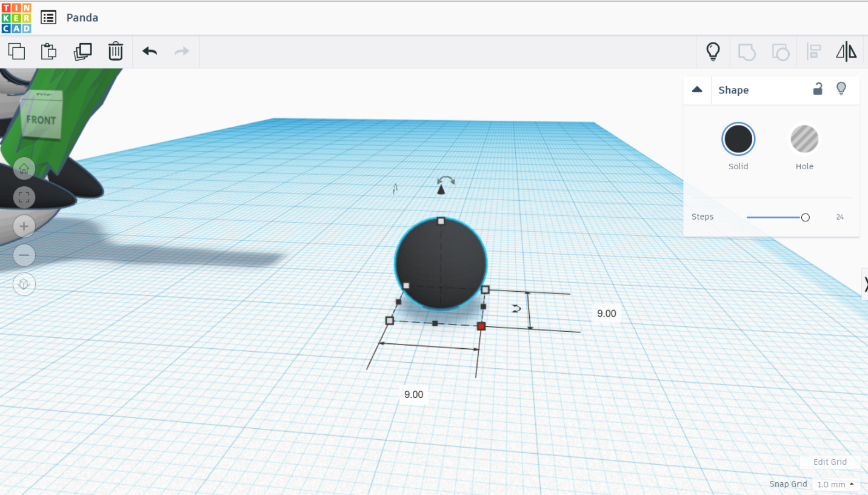Zoom out with minus button
The width and height of the screenshot is (868, 495).
tap(24, 255)
